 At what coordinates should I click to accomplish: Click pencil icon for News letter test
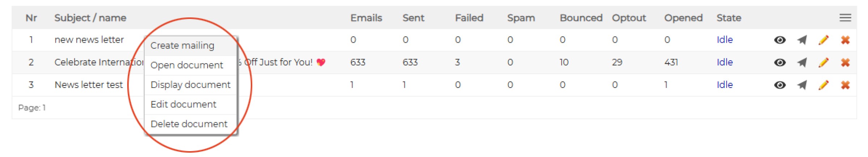click(824, 85)
